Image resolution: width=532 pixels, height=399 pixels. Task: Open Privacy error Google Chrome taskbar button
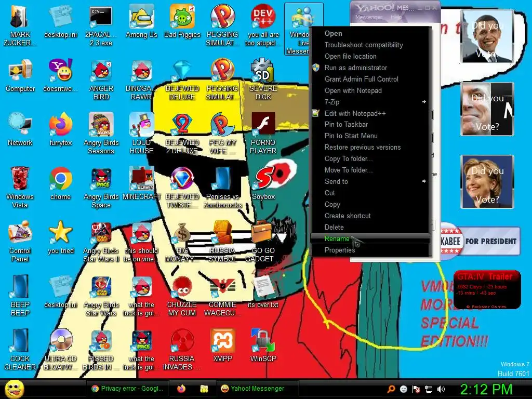click(x=128, y=389)
